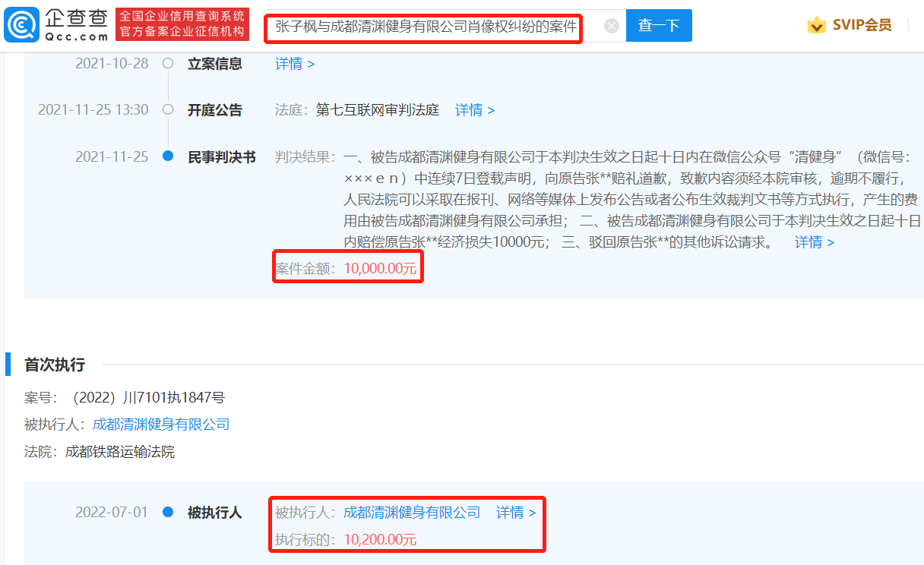Image resolution: width=924 pixels, height=565 pixels.
Task: Open 成都清渊健身有限公司 link in 2022-07-01 row
Action: 412,513
